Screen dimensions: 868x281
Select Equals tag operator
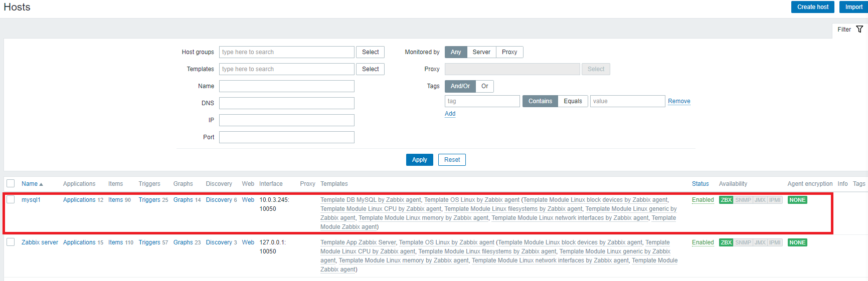(x=573, y=101)
